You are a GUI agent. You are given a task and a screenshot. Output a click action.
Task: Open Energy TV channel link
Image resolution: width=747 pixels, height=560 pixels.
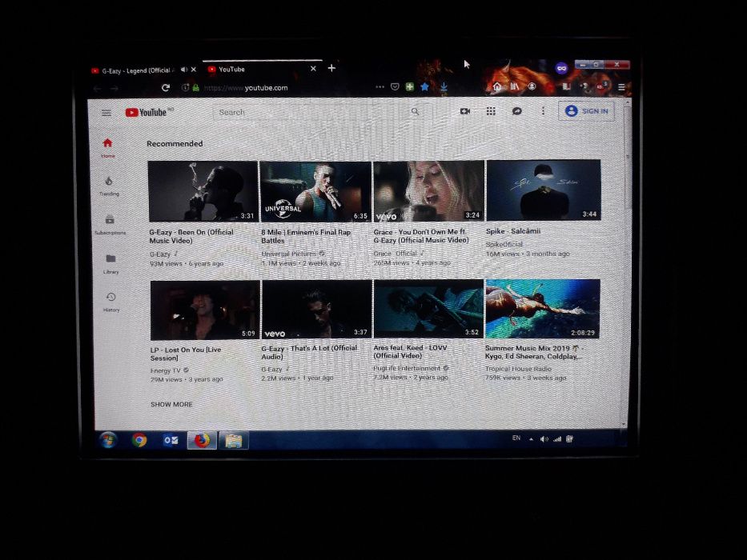pyautogui.click(x=166, y=370)
